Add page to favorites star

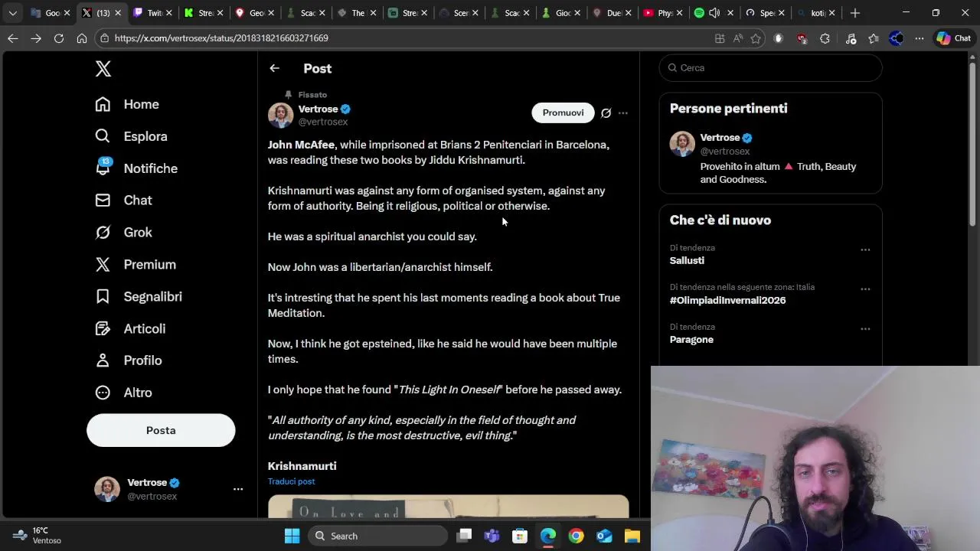click(x=756, y=38)
